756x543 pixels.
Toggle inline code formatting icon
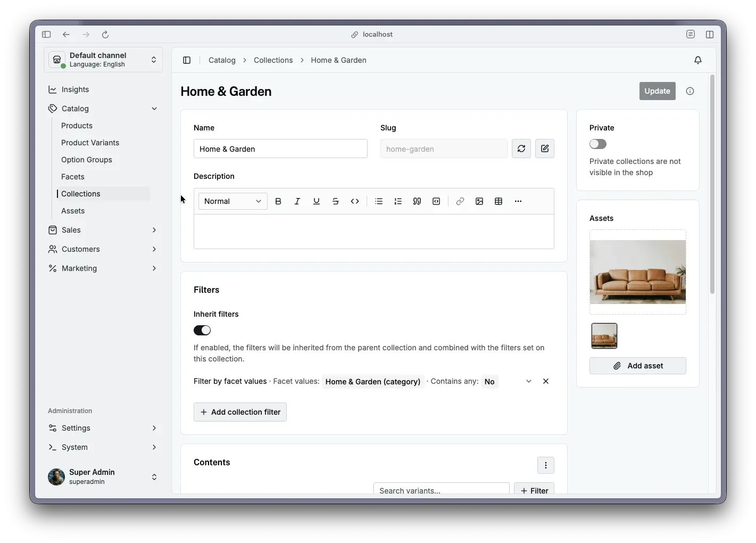click(x=355, y=201)
